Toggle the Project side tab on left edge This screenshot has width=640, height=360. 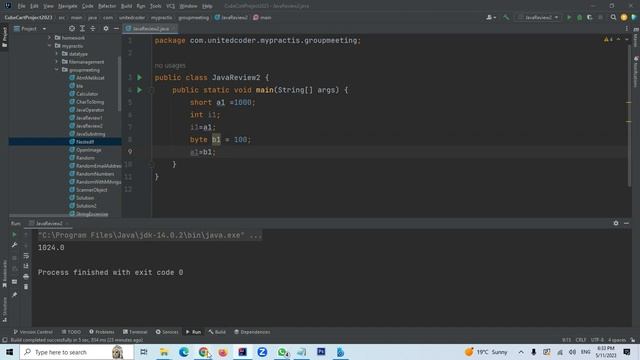[x=4, y=37]
